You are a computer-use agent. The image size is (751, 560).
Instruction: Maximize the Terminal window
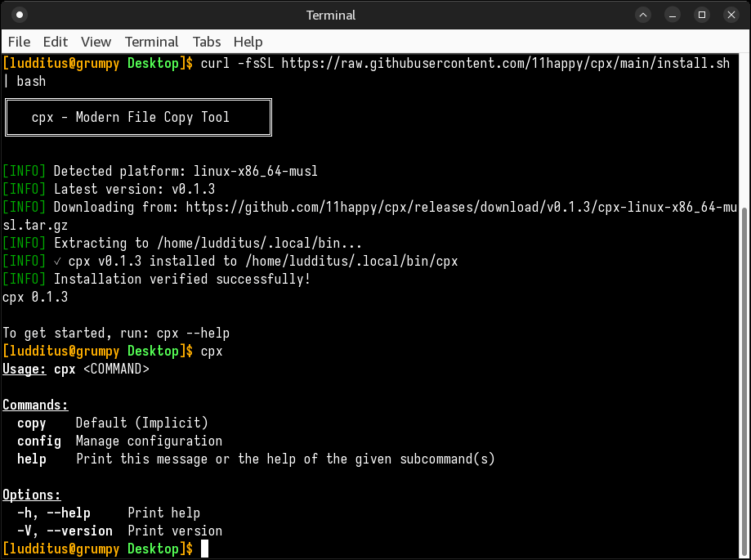click(x=701, y=15)
